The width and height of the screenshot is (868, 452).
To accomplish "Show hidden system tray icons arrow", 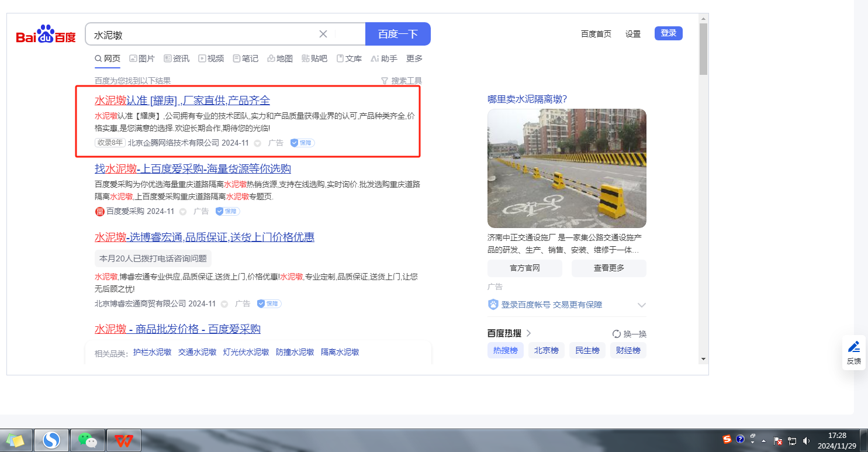I will pos(763,441).
